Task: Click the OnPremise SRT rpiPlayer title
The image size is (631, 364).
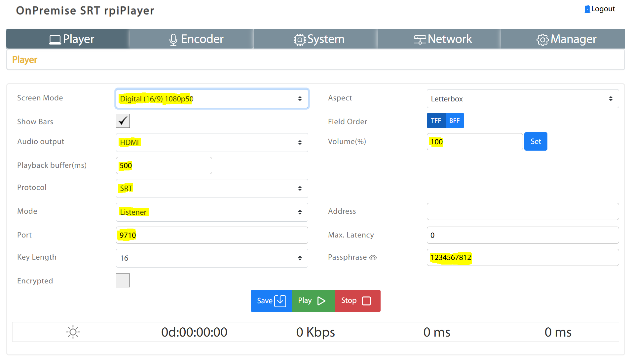Action: [85, 11]
